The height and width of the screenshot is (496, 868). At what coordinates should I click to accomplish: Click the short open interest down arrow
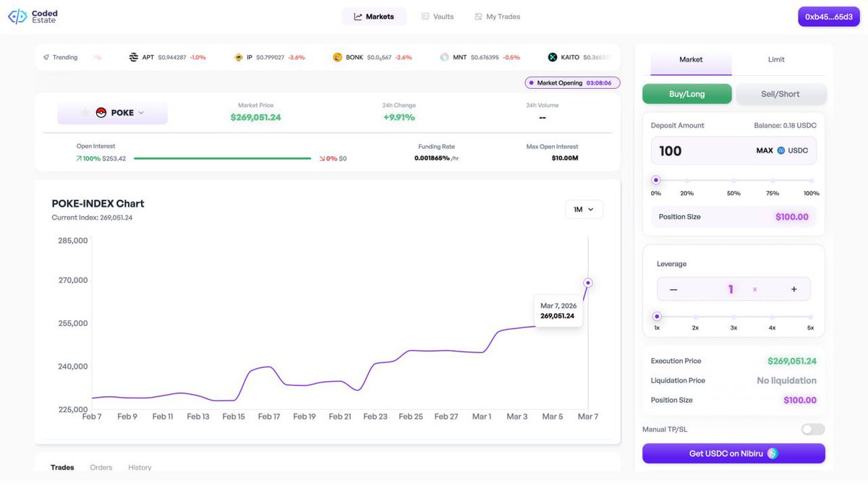point(322,158)
